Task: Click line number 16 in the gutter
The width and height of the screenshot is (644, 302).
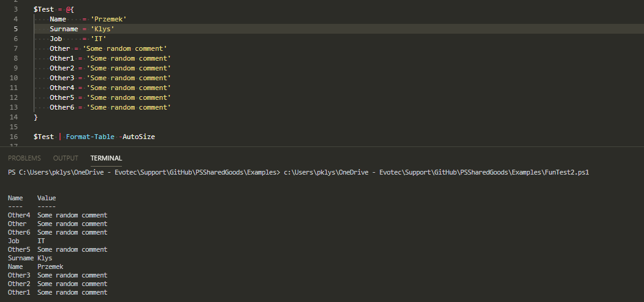Action: 13,137
